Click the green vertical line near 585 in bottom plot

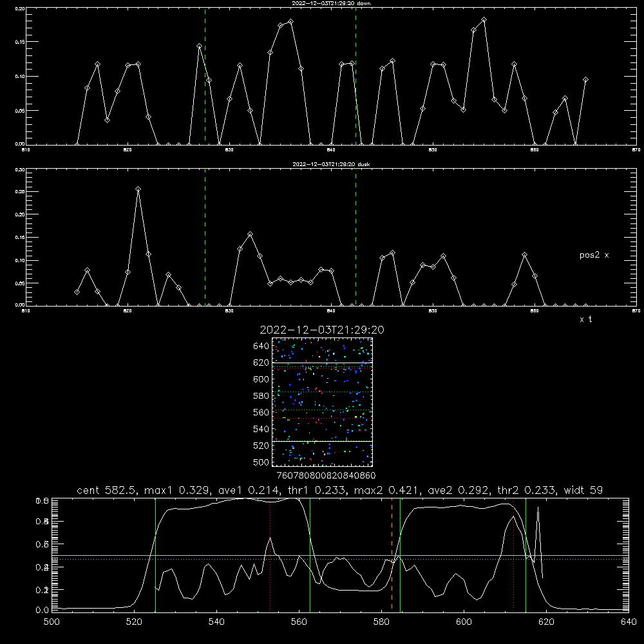point(400,554)
